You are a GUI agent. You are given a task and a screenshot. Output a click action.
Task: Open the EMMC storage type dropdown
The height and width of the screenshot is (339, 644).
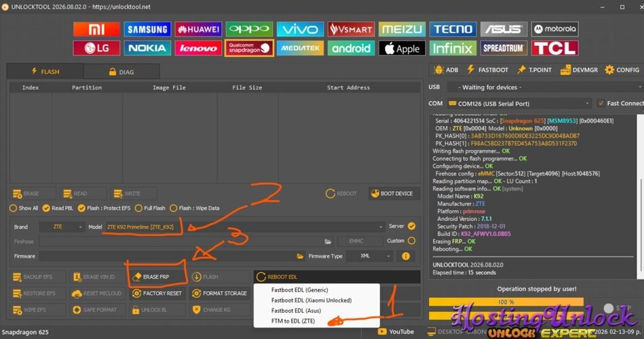click(x=360, y=241)
